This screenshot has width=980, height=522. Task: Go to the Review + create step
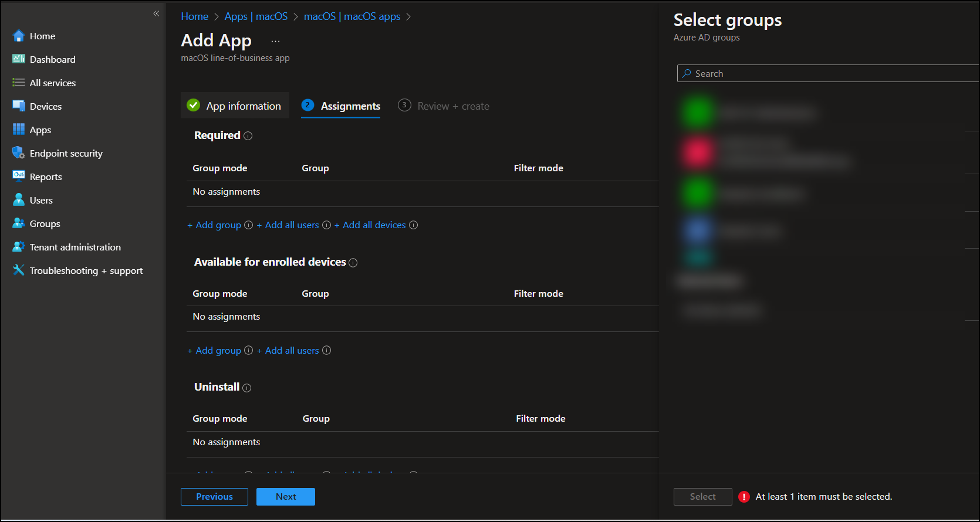point(444,106)
